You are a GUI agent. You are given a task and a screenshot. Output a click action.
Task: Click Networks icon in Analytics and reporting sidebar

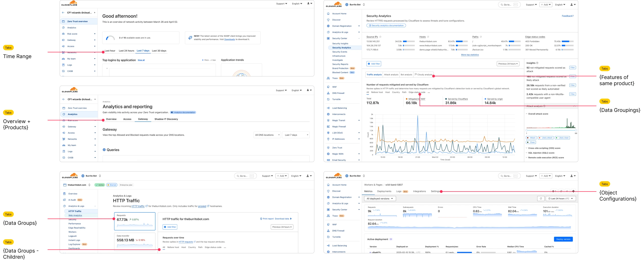coord(64,139)
